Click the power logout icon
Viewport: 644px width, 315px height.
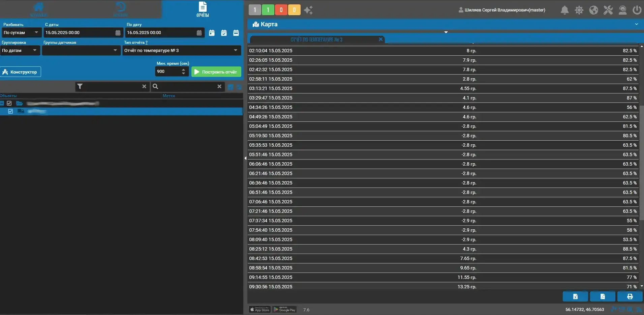coord(637,10)
